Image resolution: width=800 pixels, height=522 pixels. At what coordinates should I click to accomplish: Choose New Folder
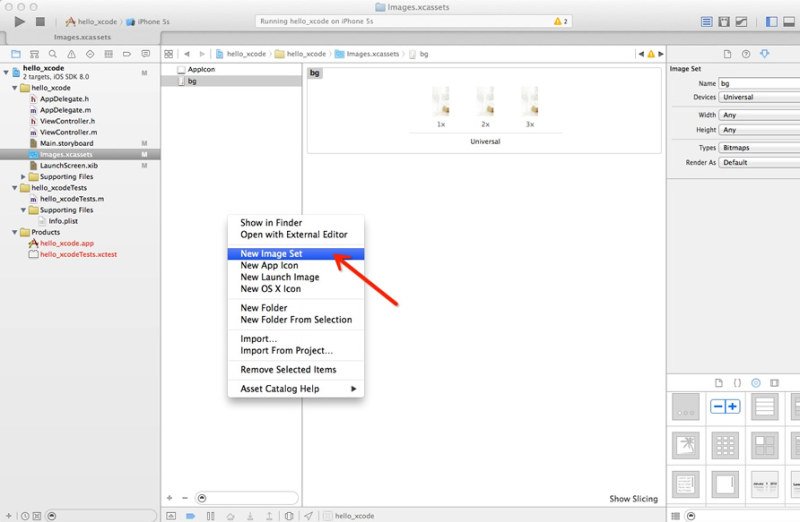tap(295, 308)
